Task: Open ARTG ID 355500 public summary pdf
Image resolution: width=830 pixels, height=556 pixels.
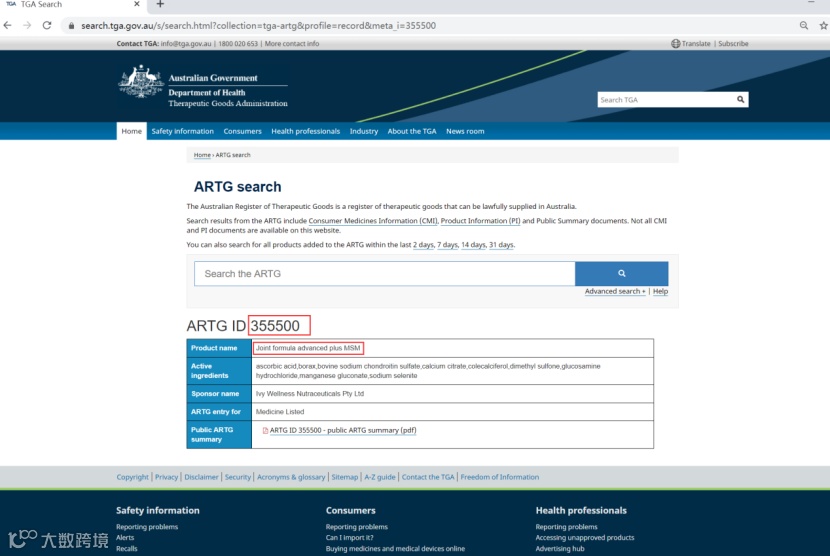Action: pos(343,431)
